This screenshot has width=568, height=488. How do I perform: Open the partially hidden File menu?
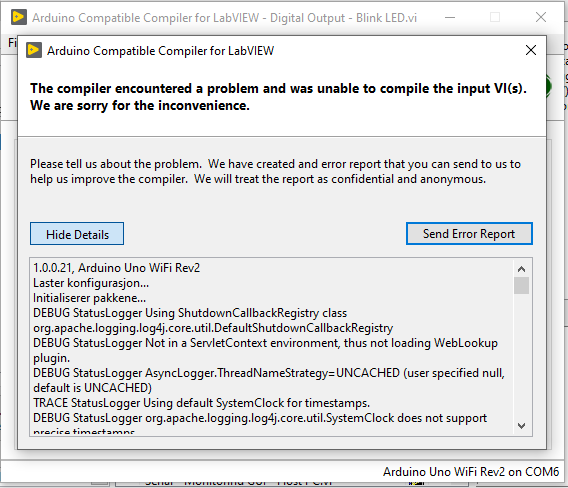12,43
